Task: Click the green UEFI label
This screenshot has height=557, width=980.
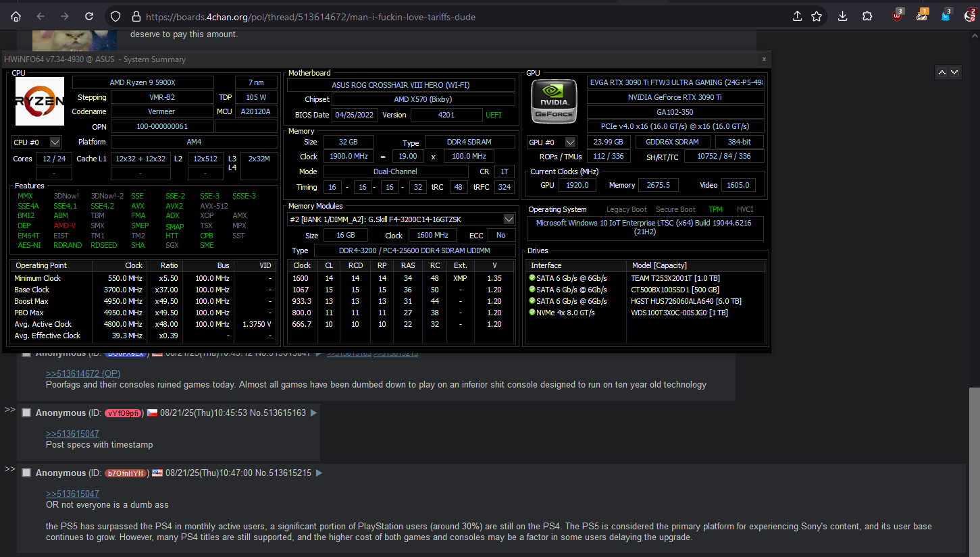Action: (x=494, y=115)
